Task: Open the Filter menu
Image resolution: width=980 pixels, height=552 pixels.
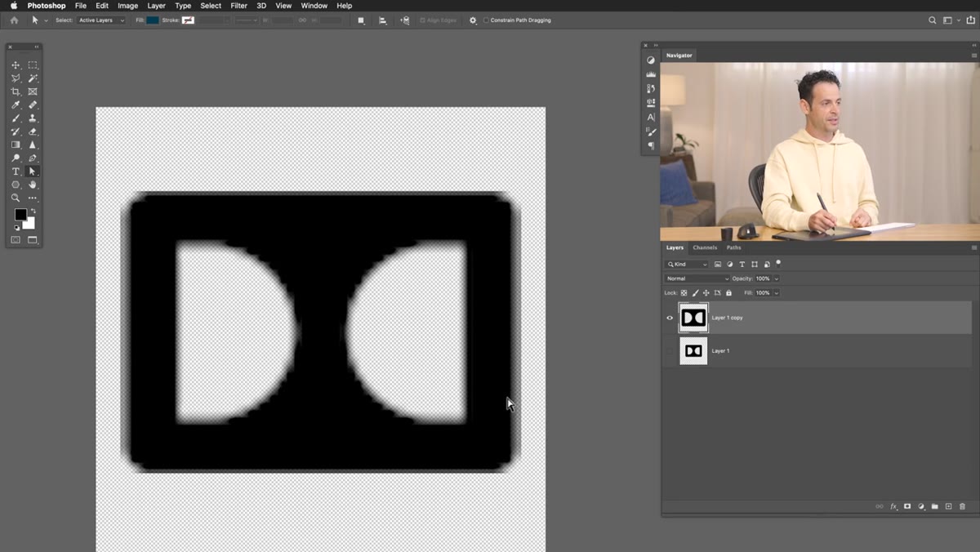Action: 238,6
